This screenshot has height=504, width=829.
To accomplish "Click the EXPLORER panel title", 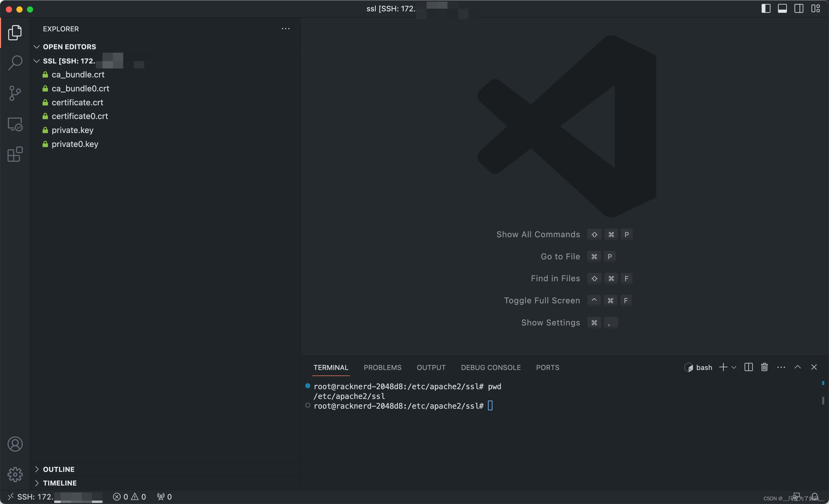I will pos(61,29).
